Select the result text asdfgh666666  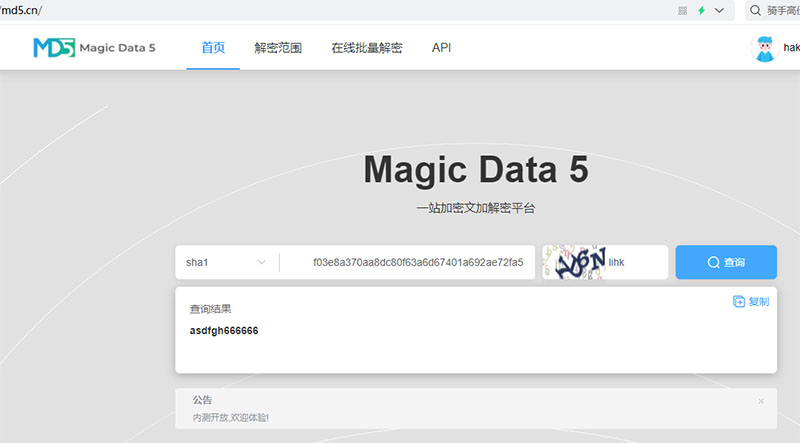[224, 331]
